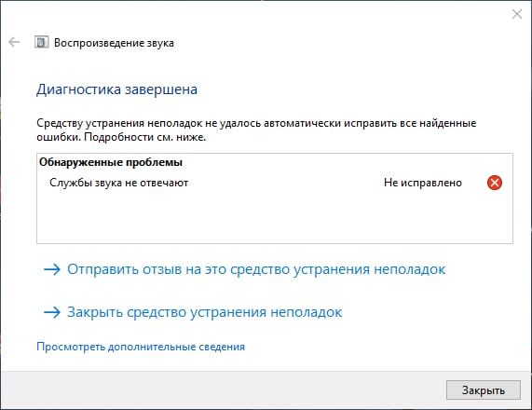Go back using the arrow icon

point(14,43)
